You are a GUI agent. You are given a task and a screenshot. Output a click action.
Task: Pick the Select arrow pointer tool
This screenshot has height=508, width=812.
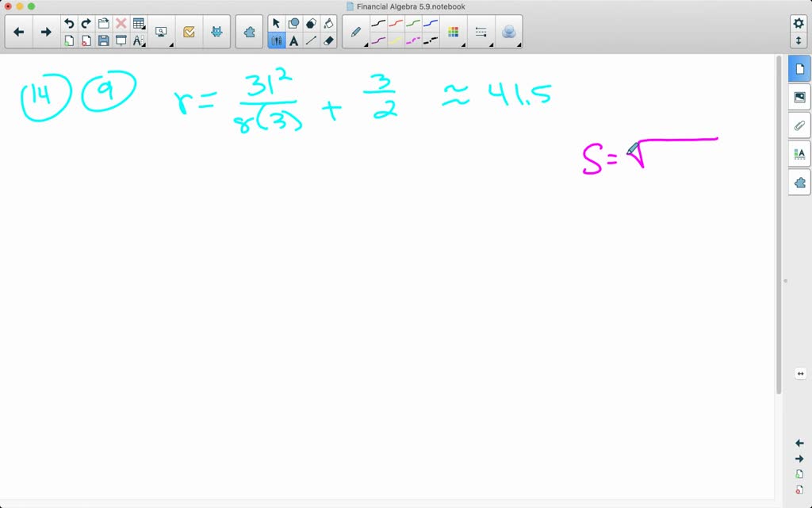click(x=276, y=23)
